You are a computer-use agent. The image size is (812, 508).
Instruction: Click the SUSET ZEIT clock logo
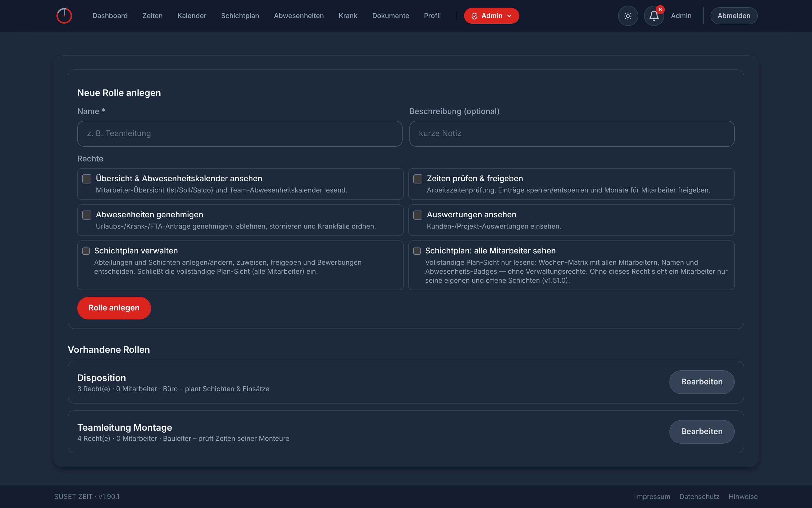[64, 16]
